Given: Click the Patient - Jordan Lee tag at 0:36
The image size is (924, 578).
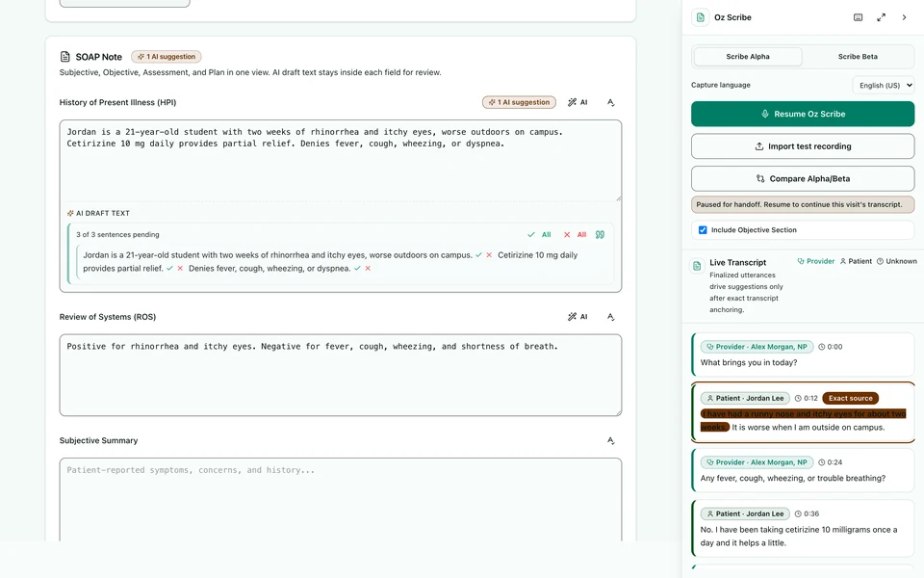Looking at the screenshot, I should [x=745, y=513].
